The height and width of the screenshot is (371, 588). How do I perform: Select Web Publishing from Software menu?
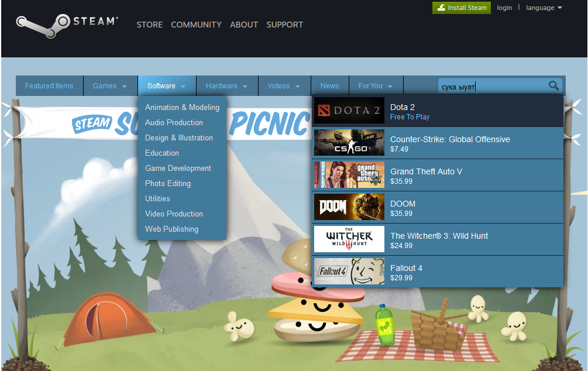[x=172, y=229]
